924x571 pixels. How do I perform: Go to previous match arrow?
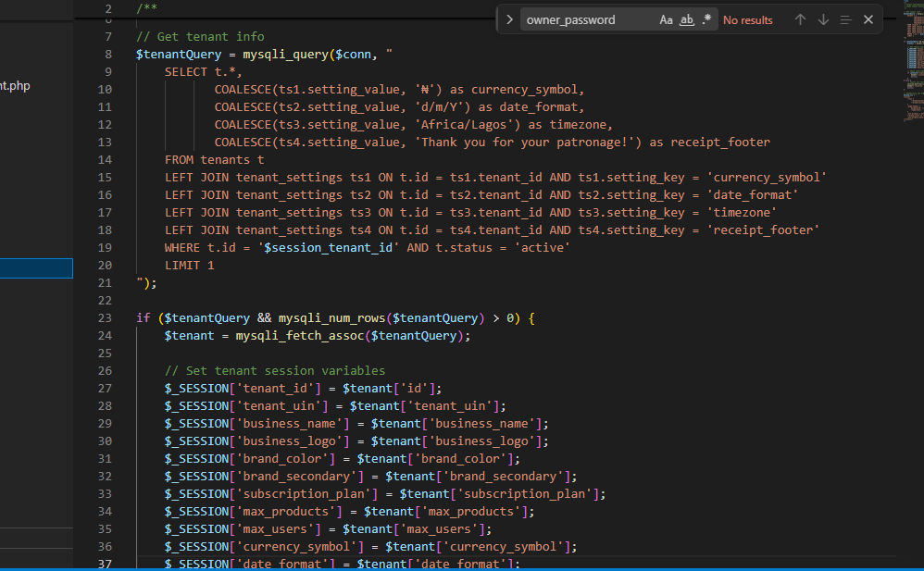(x=800, y=19)
